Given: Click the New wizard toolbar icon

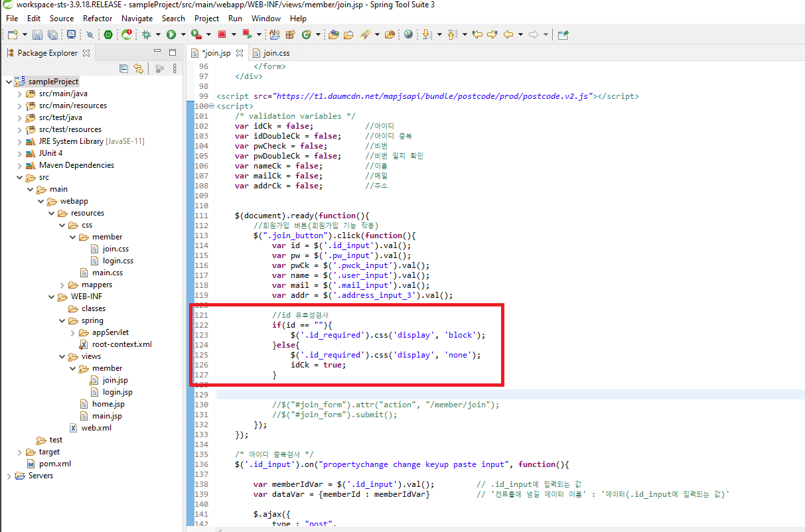Looking at the screenshot, I should click(x=13, y=34).
